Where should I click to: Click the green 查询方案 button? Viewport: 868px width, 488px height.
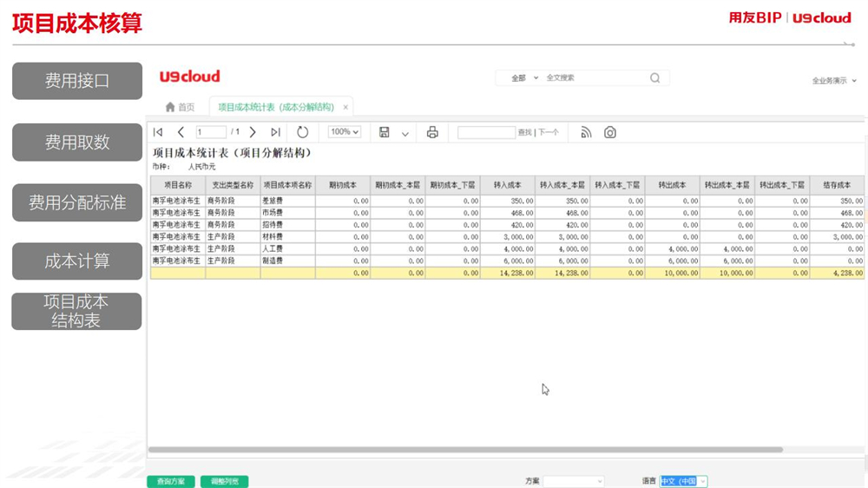point(170,481)
